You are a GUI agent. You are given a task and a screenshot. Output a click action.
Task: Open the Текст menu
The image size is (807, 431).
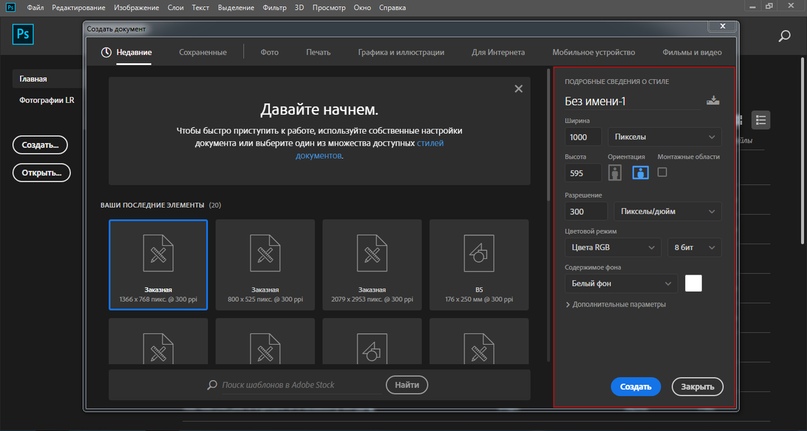click(x=200, y=8)
